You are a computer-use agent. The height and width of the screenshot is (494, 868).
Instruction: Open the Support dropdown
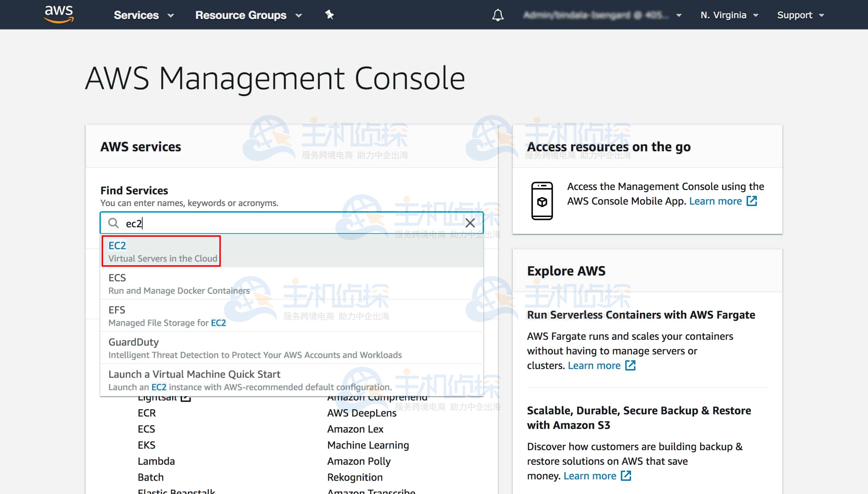click(x=800, y=15)
